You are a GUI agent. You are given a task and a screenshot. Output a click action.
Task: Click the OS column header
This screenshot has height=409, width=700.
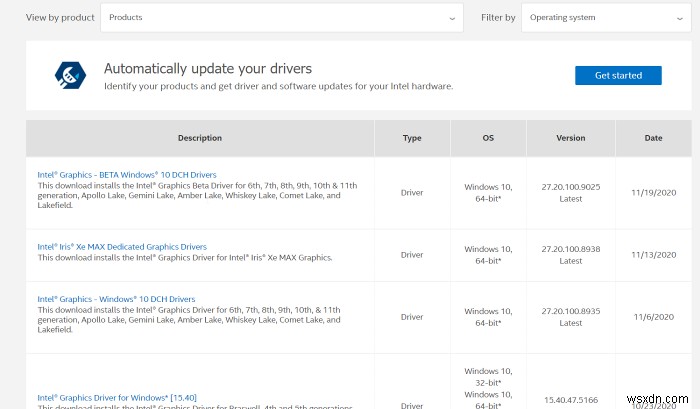[x=488, y=138]
